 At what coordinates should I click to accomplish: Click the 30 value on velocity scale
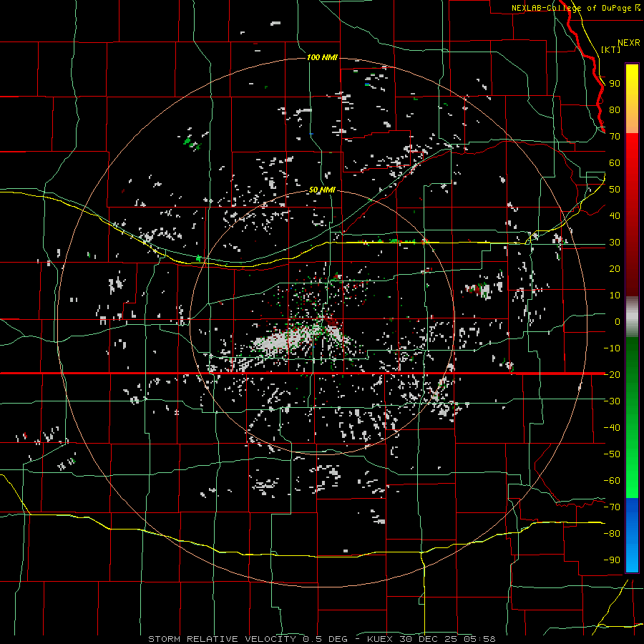point(615,243)
